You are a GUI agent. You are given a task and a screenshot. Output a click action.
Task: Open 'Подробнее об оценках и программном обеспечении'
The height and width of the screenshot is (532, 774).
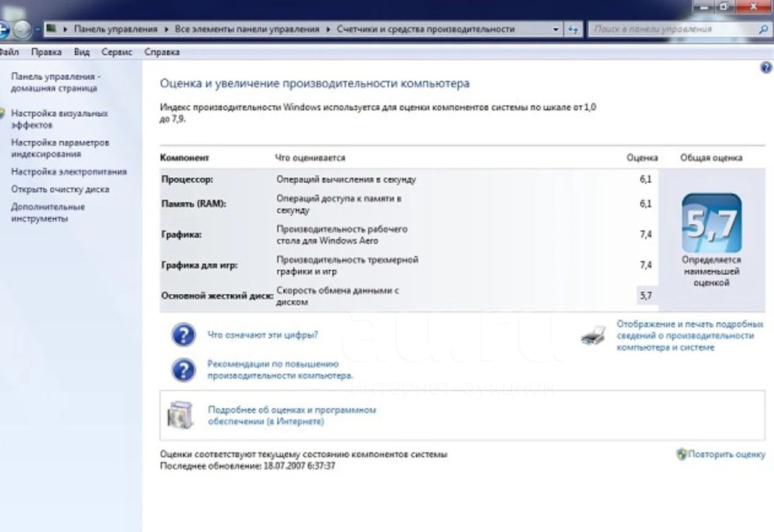(x=292, y=416)
